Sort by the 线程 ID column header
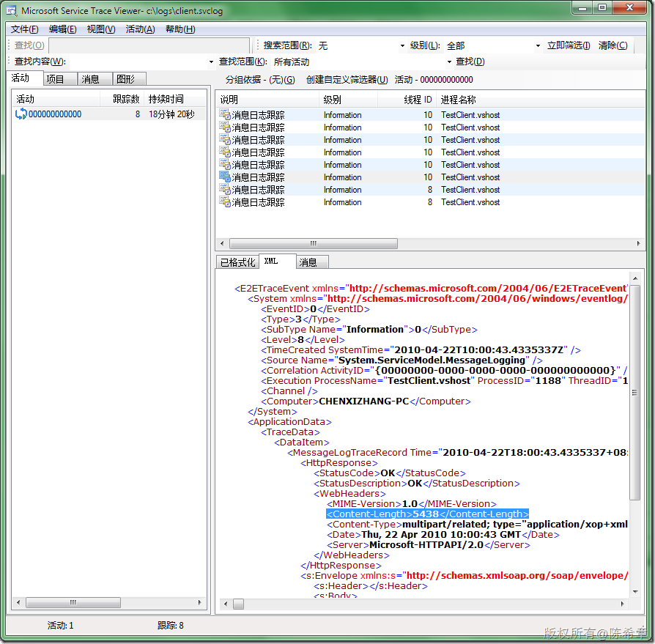Viewport: 655px width, 644px height. [407, 100]
